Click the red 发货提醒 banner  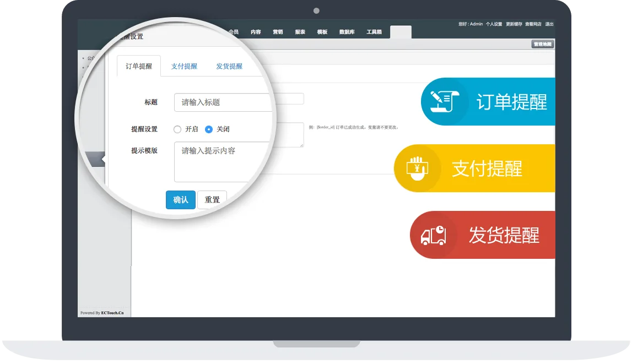tap(483, 235)
